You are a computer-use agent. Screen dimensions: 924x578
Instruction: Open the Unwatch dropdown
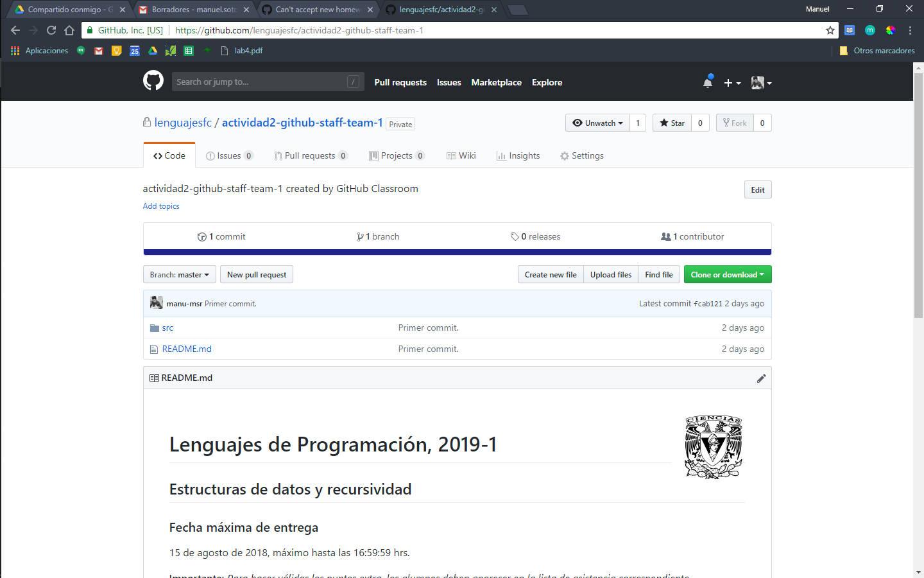click(x=597, y=123)
